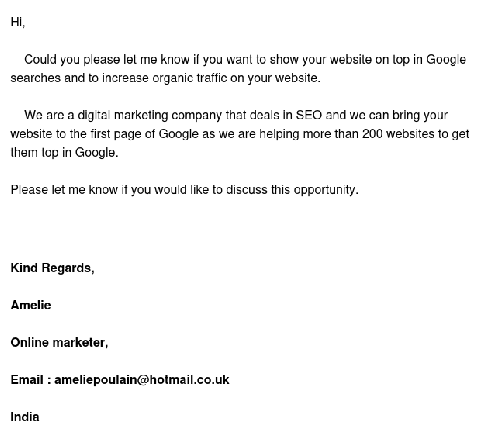Click the words "organic traffic"
478x430 pixels.
(x=189, y=78)
